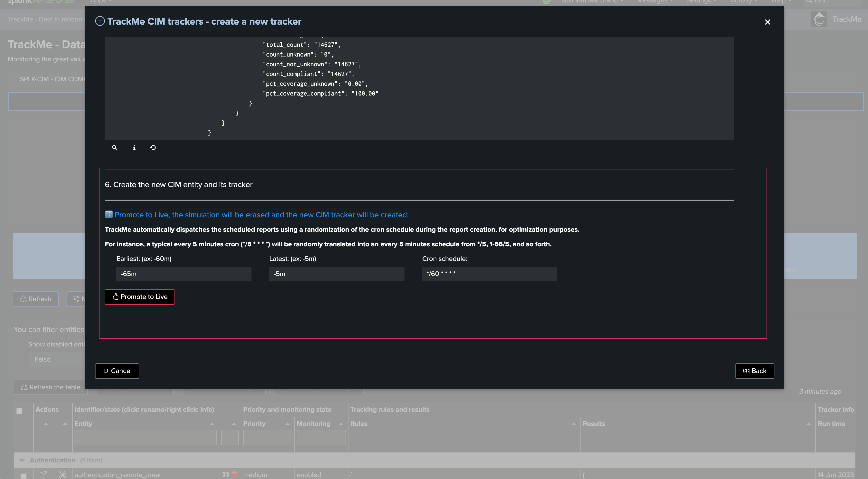
Task: Sort by the Priority column arrow
Action: [287, 424]
